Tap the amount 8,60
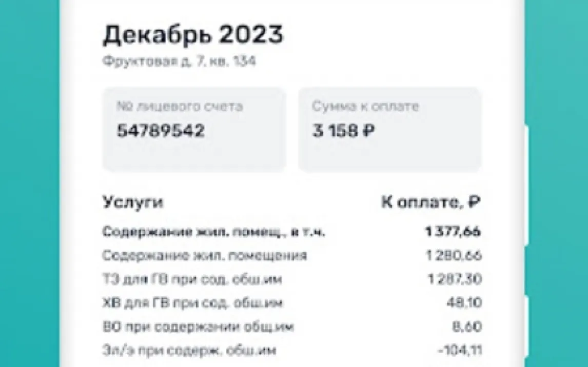 [x=467, y=327]
